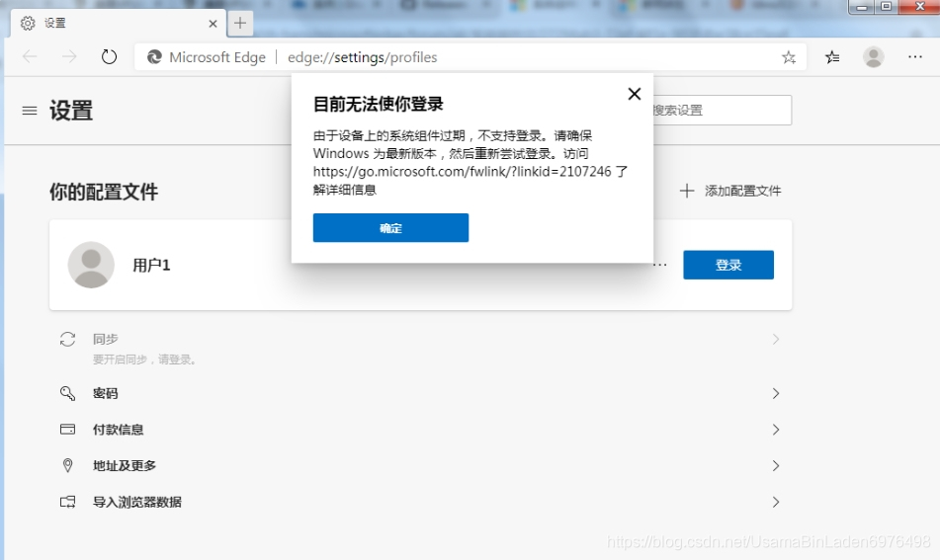Open the 同步 sync setting
The image size is (940, 560).
pyautogui.click(x=420, y=348)
